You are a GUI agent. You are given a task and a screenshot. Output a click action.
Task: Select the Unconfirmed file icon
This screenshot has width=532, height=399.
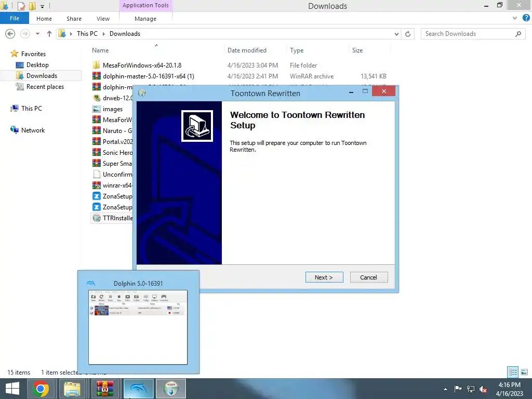97,175
